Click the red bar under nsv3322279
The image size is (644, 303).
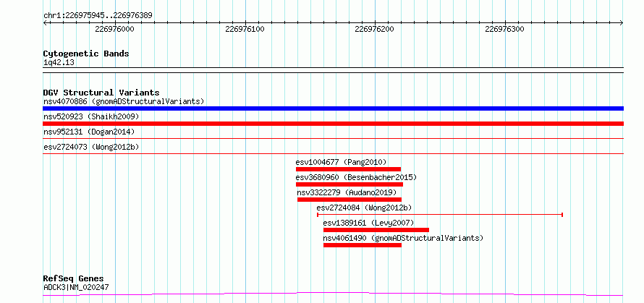point(349,200)
